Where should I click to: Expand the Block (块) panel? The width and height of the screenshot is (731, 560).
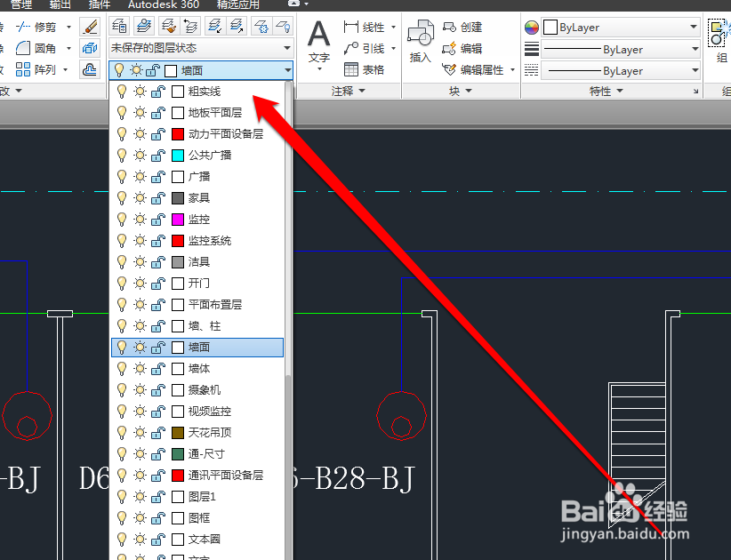[461, 91]
